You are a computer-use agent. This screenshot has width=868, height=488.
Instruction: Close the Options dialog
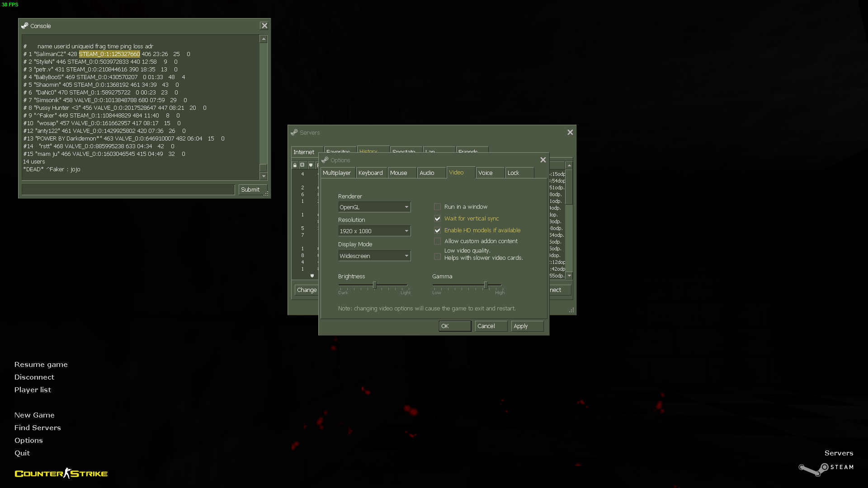[x=543, y=160]
